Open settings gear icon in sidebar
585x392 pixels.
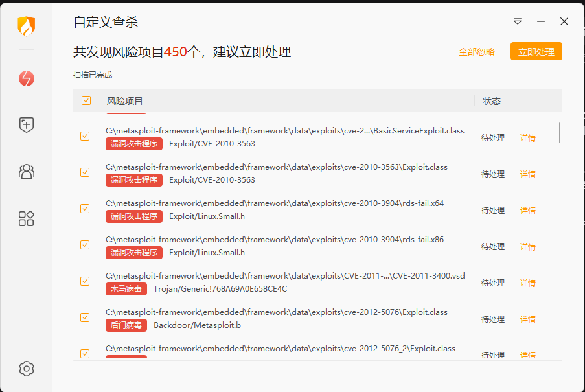27,369
